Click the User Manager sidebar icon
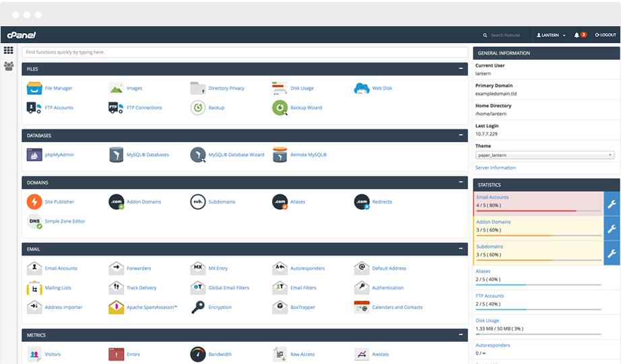 point(9,66)
